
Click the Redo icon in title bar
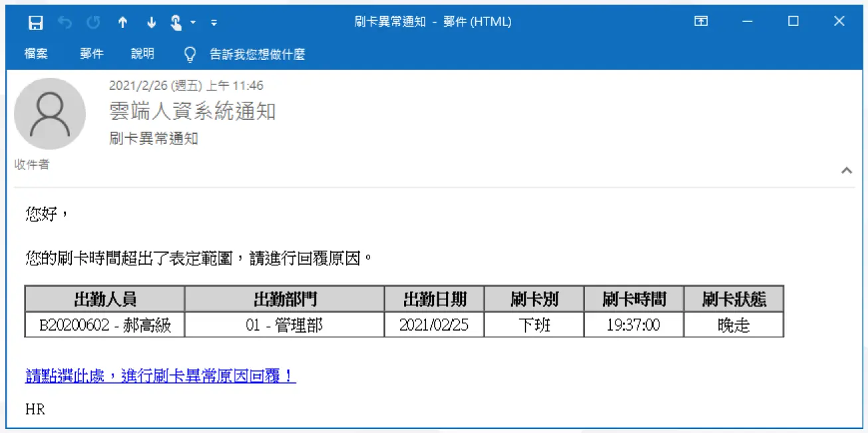pyautogui.click(x=93, y=22)
